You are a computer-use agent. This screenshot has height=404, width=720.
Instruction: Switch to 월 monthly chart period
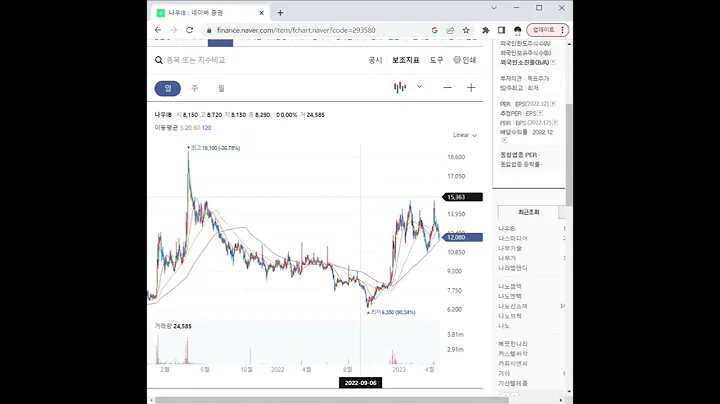(x=221, y=88)
